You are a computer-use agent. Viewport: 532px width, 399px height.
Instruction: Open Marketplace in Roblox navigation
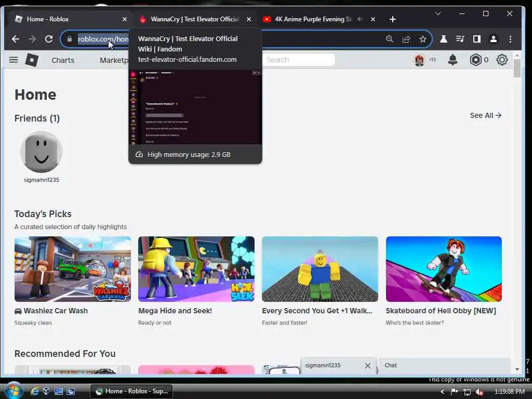114,60
